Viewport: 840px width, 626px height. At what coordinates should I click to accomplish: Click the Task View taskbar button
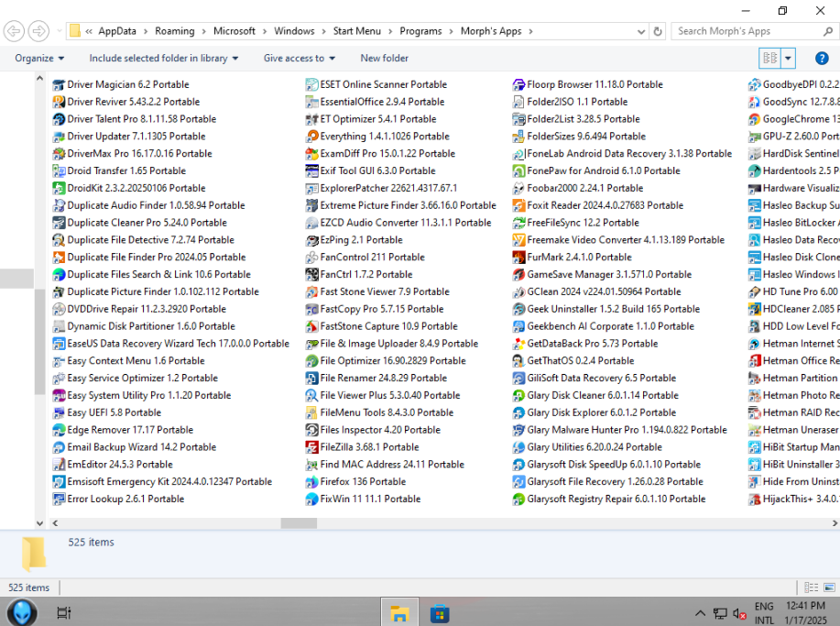[64, 612]
